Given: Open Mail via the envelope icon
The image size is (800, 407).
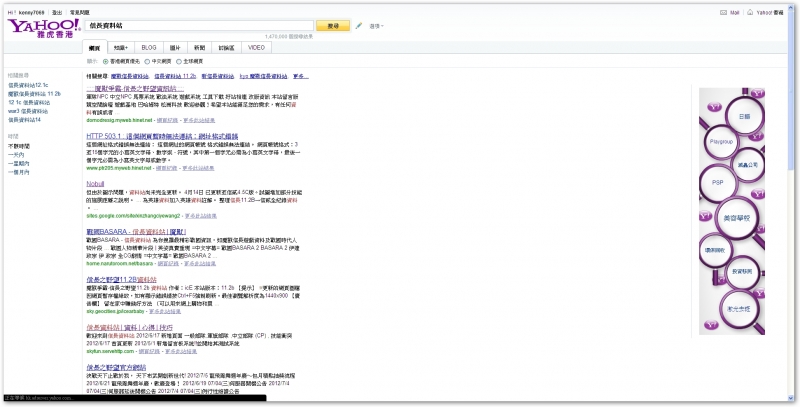Looking at the screenshot, I should 722,13.
